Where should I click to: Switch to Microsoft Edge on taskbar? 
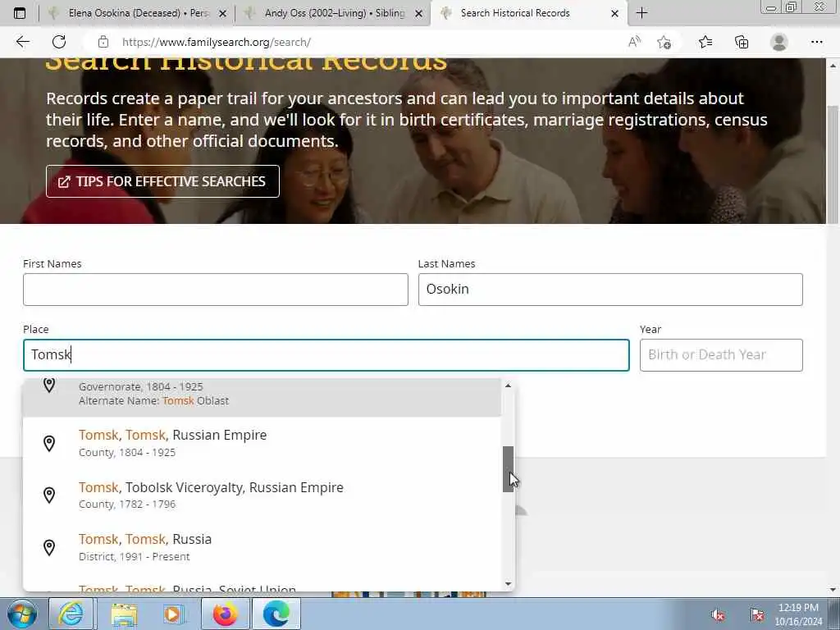click(276, 614)
